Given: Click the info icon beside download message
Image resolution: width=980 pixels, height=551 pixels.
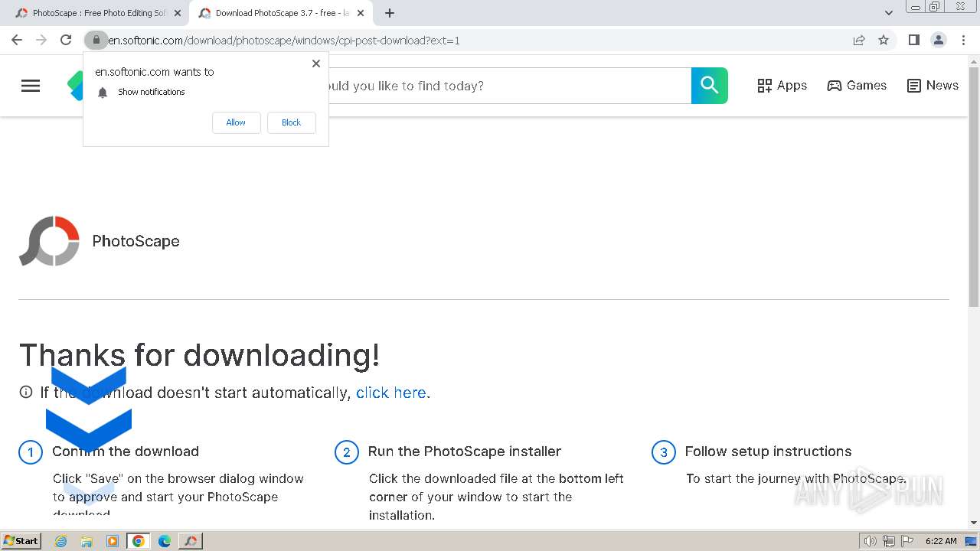Looking at the screenshot, I should pyautogui.click(x=26, y=392).
